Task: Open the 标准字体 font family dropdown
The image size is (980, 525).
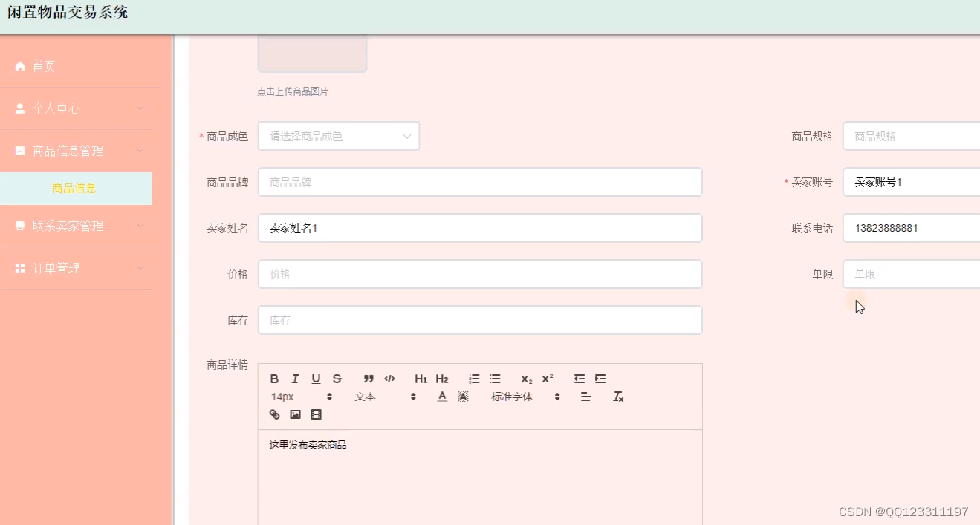Action: (525, 397)
